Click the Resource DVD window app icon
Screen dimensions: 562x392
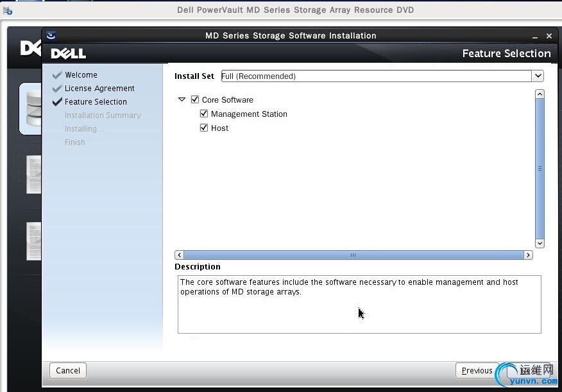tap(7, 10)
